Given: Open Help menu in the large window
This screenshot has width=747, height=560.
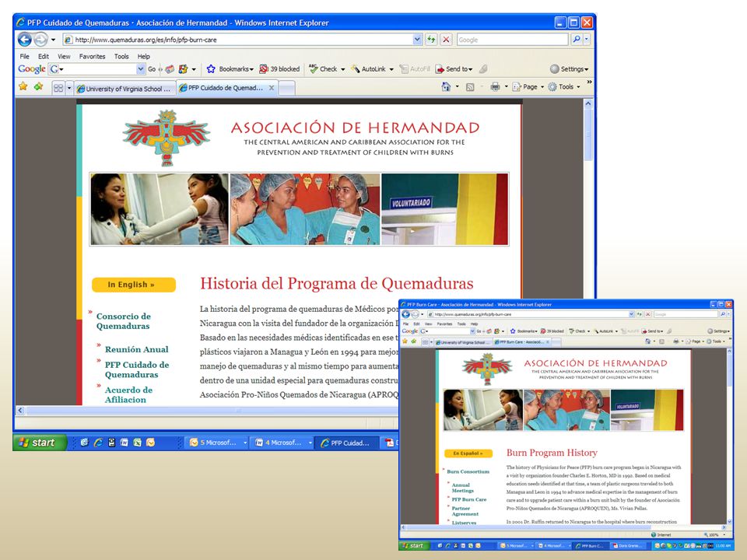Looking at the screenshot, I should click(143, 56).
